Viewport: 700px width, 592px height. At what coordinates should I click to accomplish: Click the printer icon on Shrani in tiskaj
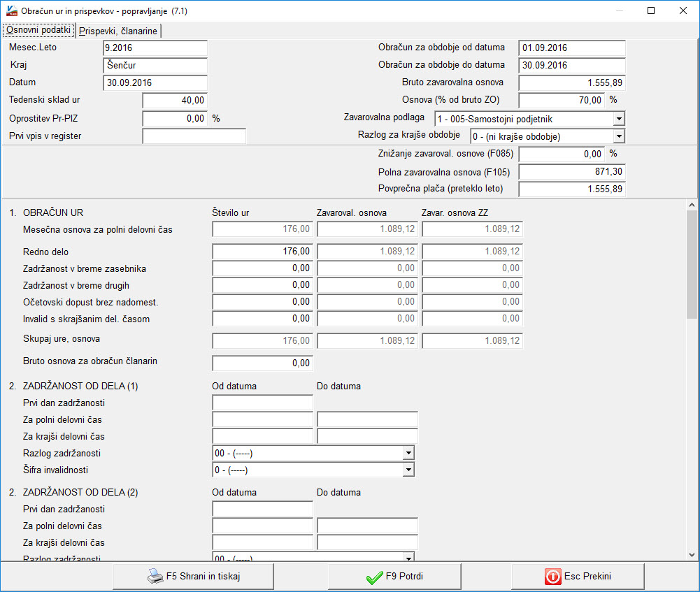point(155,577)
